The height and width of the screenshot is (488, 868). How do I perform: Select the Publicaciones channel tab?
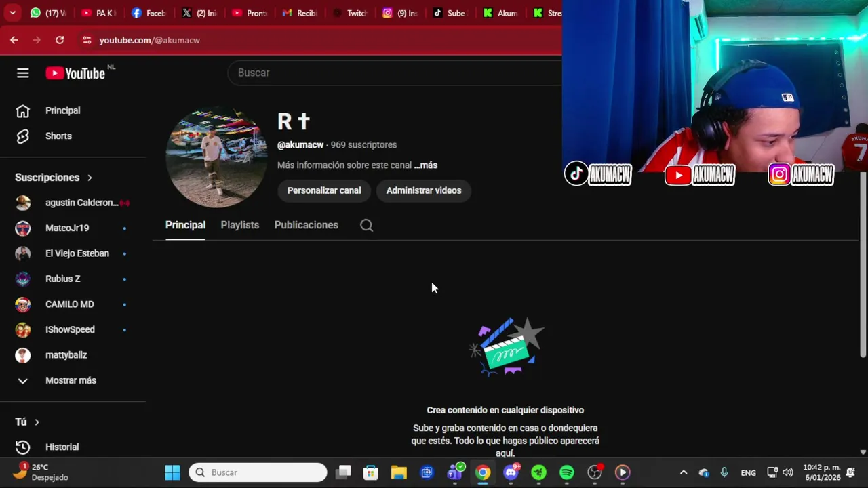306,226
